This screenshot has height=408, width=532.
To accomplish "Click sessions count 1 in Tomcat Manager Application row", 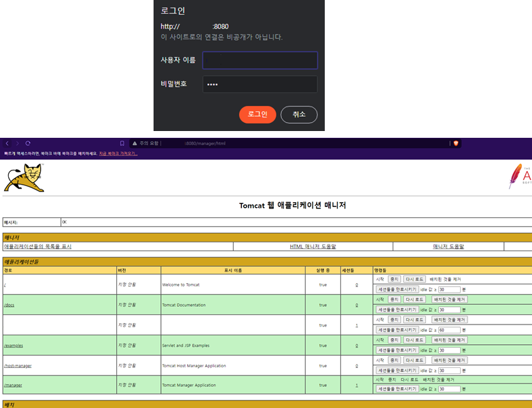I will [357, 386].
